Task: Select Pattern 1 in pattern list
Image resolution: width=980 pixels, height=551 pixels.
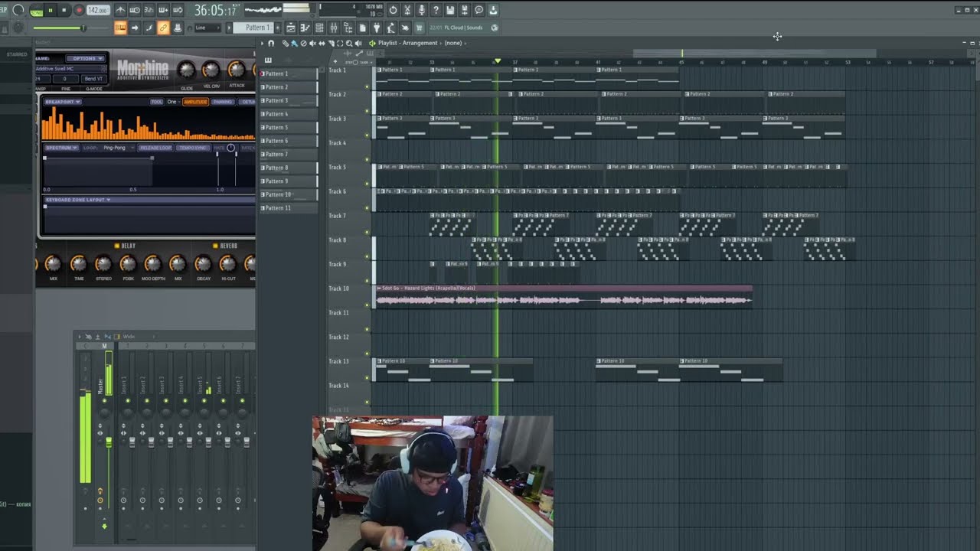Action: click(x=288, y=73)
